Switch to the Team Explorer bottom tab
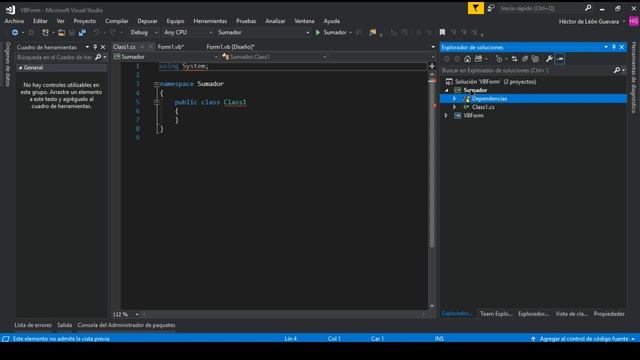This screenshot has height=360, width=640. [496, 314]
